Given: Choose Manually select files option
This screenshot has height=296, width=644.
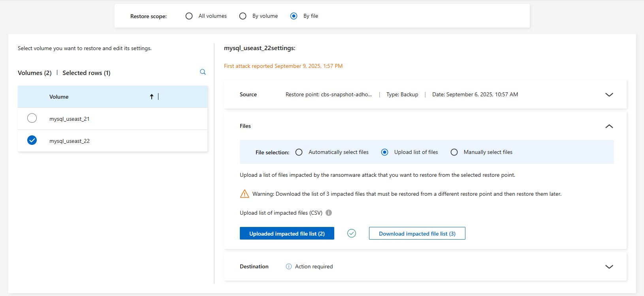Looking at the screenshot, I should [454, 152].
